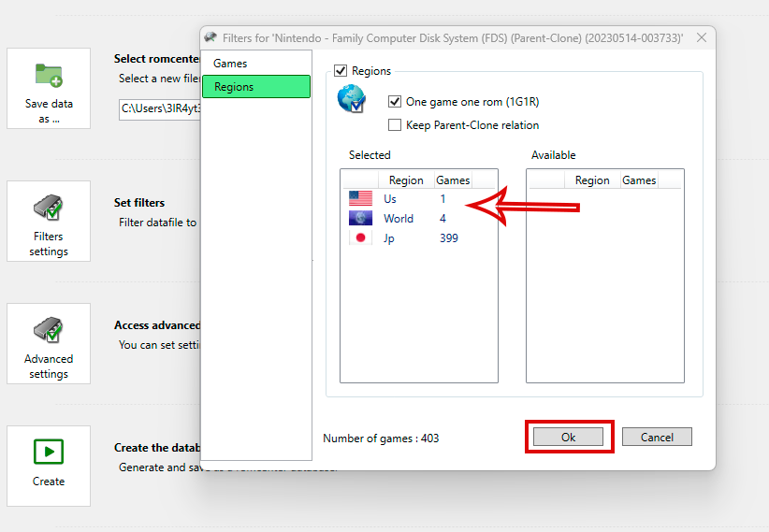769x532 pixels.
Task: Sort Selected list by Games header
Action: coord(453,180)
